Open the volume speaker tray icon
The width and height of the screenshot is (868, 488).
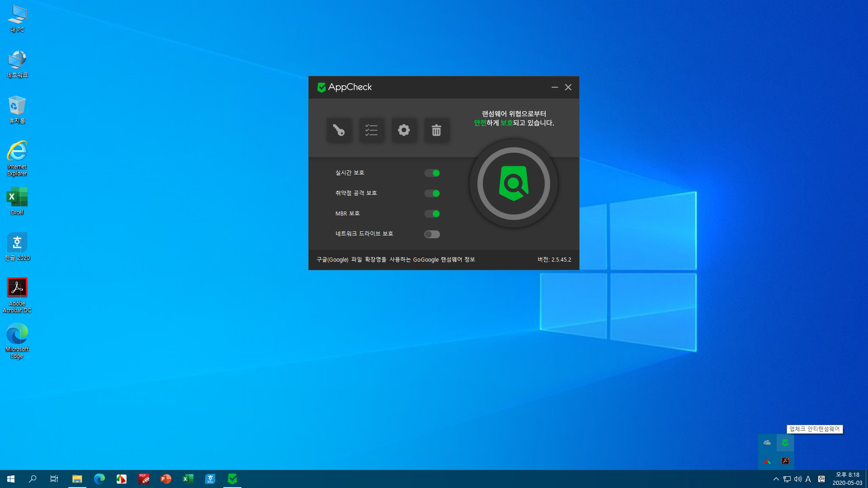point(798,479)
